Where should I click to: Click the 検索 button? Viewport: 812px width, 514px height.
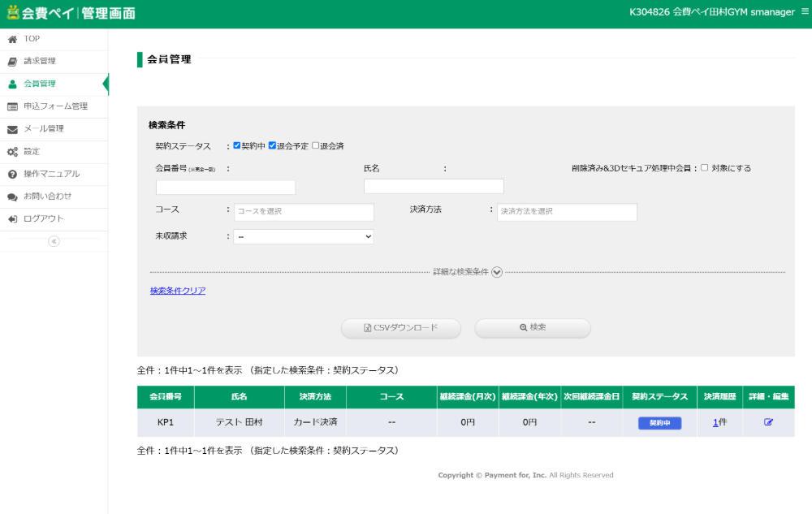pyautogui.click(x=533, y=328)
